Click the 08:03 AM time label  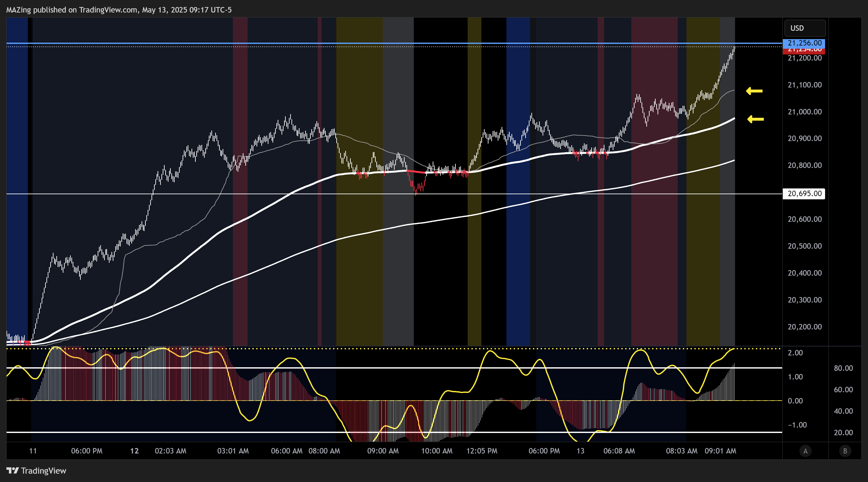(682, 451)
